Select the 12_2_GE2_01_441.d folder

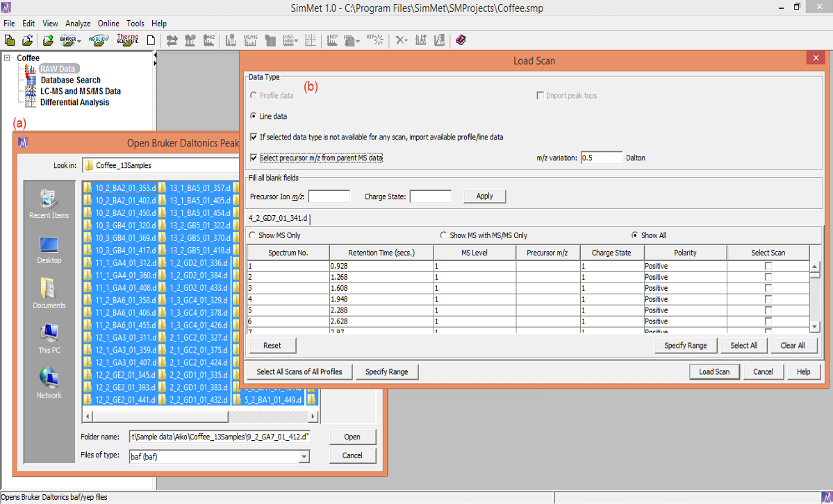pos(120,399)
